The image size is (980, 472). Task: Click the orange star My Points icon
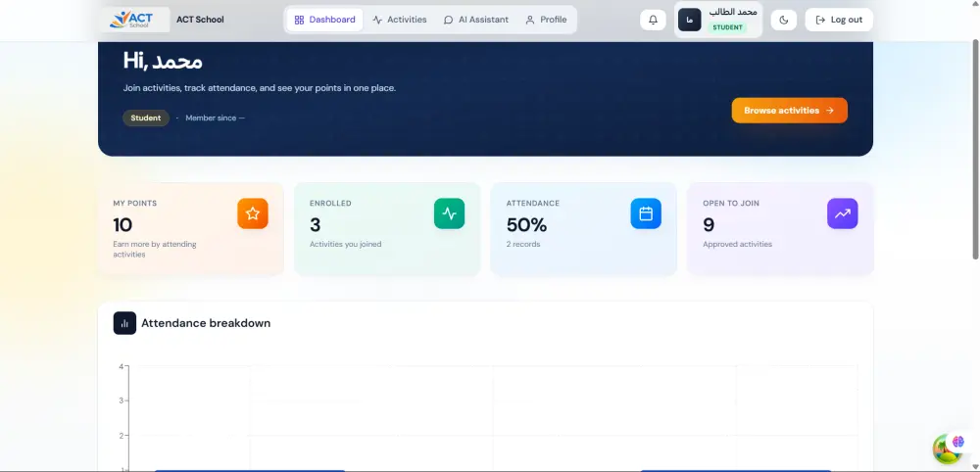pyautogui.click(x=253, y=213)
